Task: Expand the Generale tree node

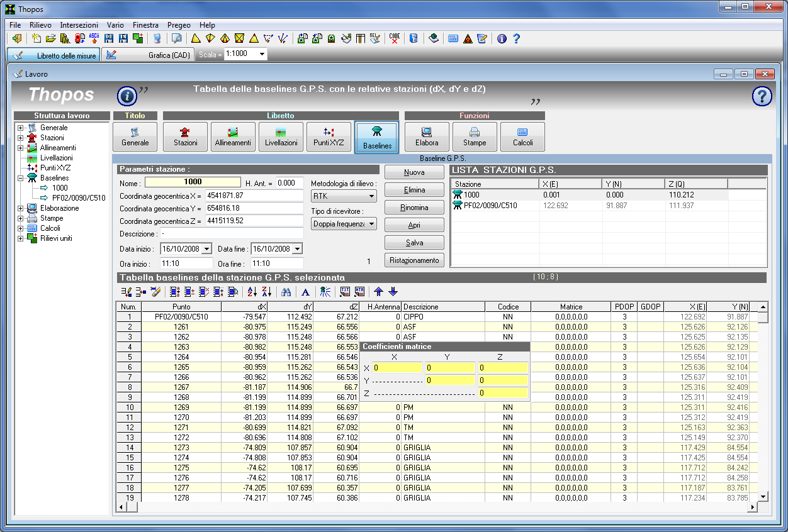Action: pos(21,128)
